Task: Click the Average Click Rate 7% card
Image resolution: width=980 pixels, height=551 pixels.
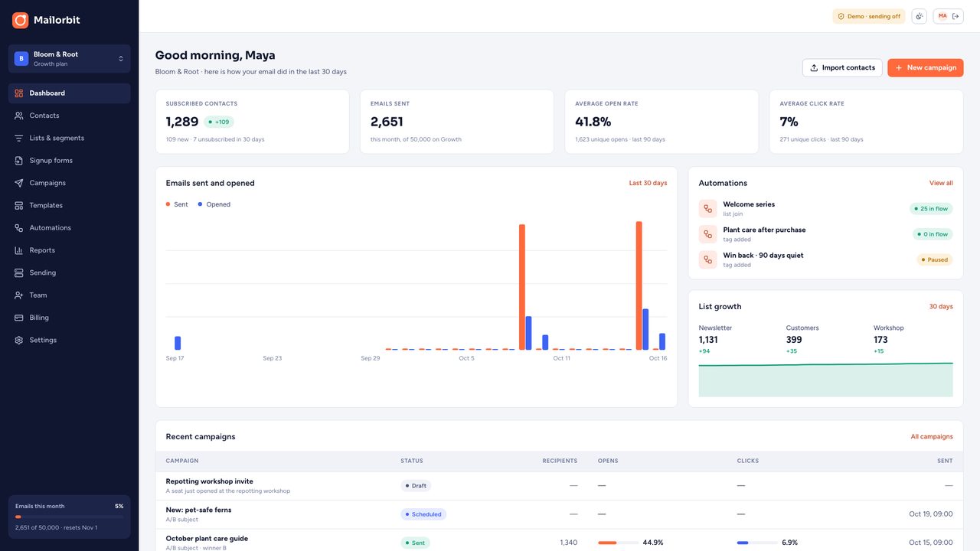Action: (x=866, y=122)
